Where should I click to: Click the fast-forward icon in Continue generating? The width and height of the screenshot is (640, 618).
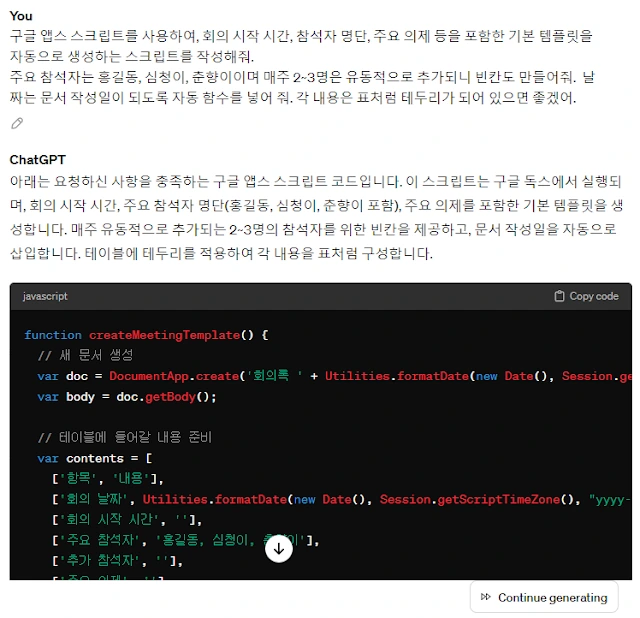[x=486, y=597]
